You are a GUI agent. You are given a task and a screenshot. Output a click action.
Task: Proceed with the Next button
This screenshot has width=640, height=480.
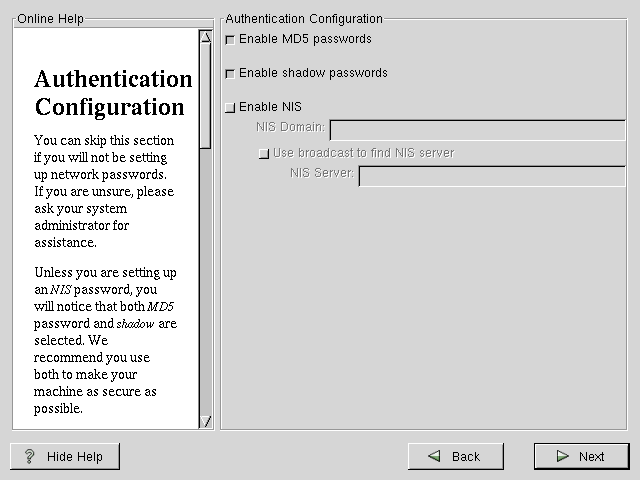click(581, 457)
